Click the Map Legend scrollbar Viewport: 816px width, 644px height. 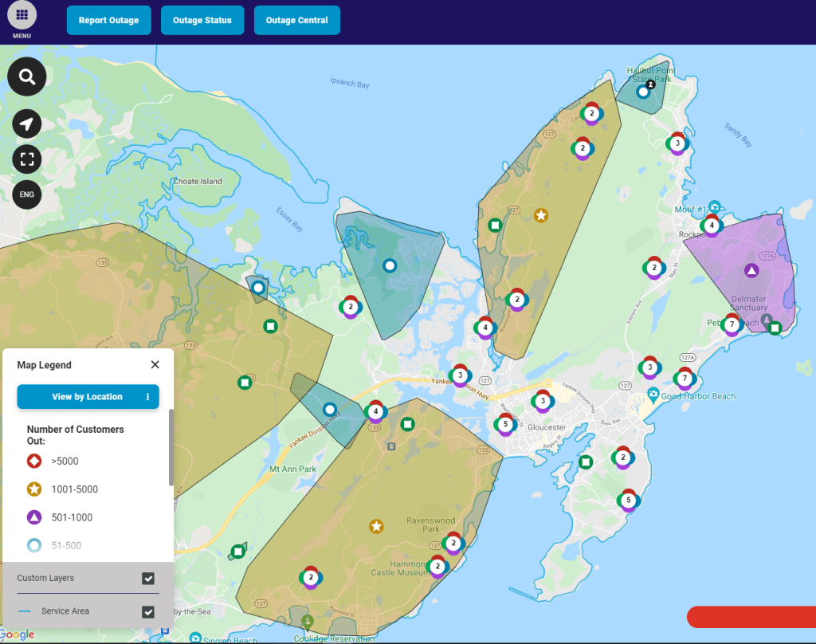[171, 446]
